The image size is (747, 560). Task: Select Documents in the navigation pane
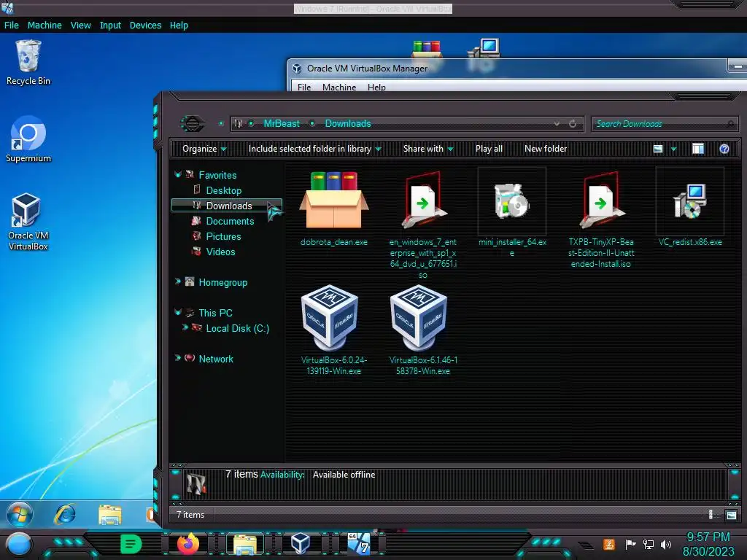(x=230, y=221)
